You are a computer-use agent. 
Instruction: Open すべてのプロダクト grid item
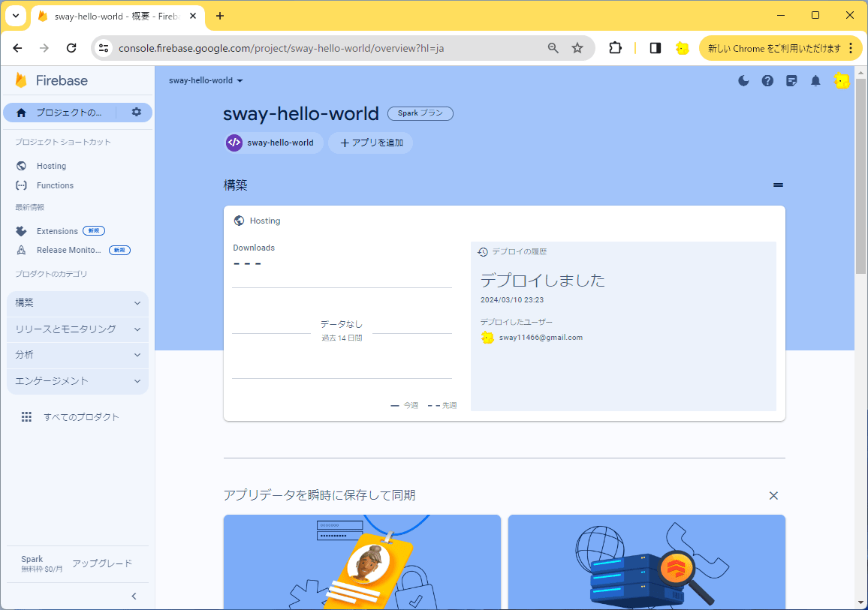coord(70,417)
